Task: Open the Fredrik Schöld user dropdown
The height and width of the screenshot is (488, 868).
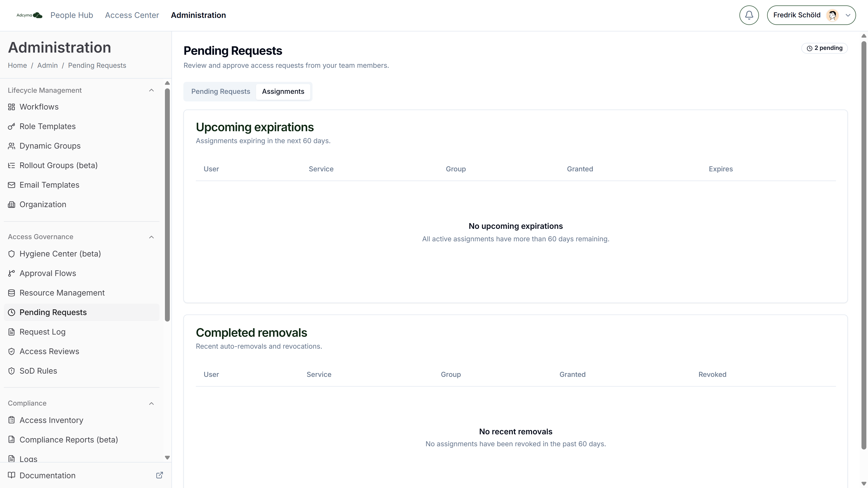Action: (811, 15)
